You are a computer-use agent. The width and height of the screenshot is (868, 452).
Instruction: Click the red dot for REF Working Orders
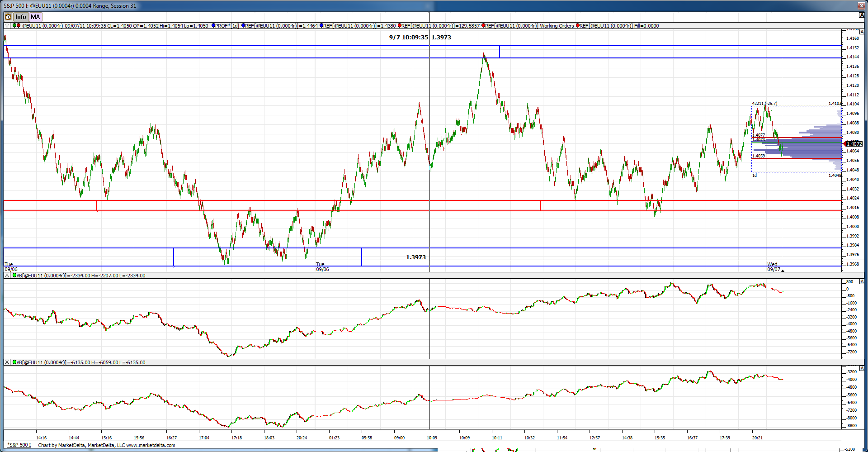pyautogui.click(x=483, y=26)
